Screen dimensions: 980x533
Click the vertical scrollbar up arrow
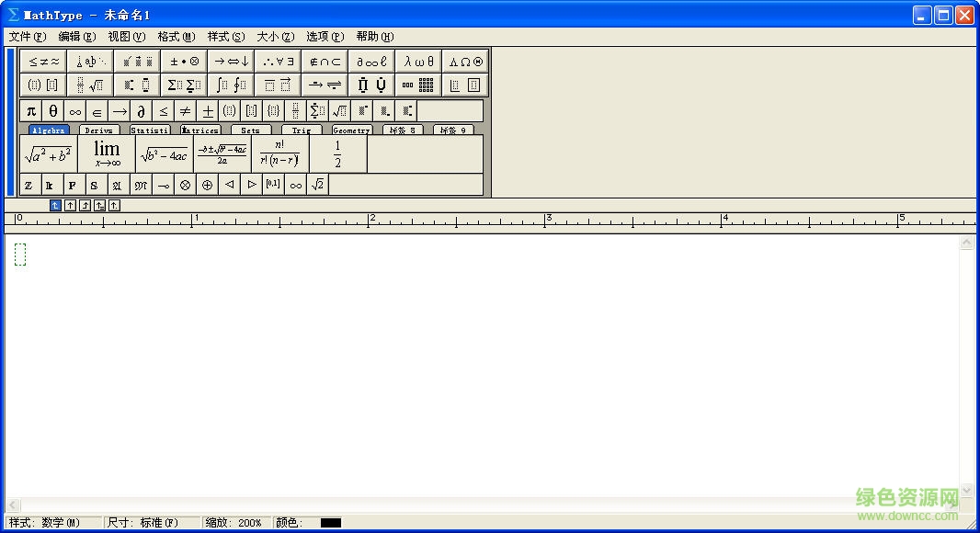(967, 243)
